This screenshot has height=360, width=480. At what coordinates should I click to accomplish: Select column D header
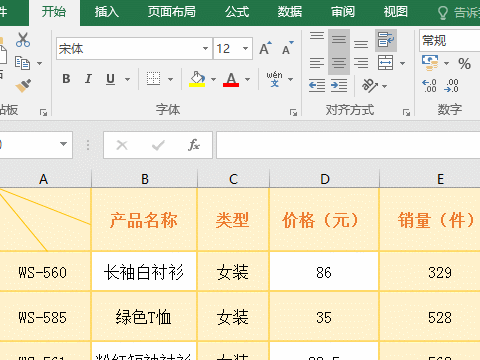(x=324, y=179)
